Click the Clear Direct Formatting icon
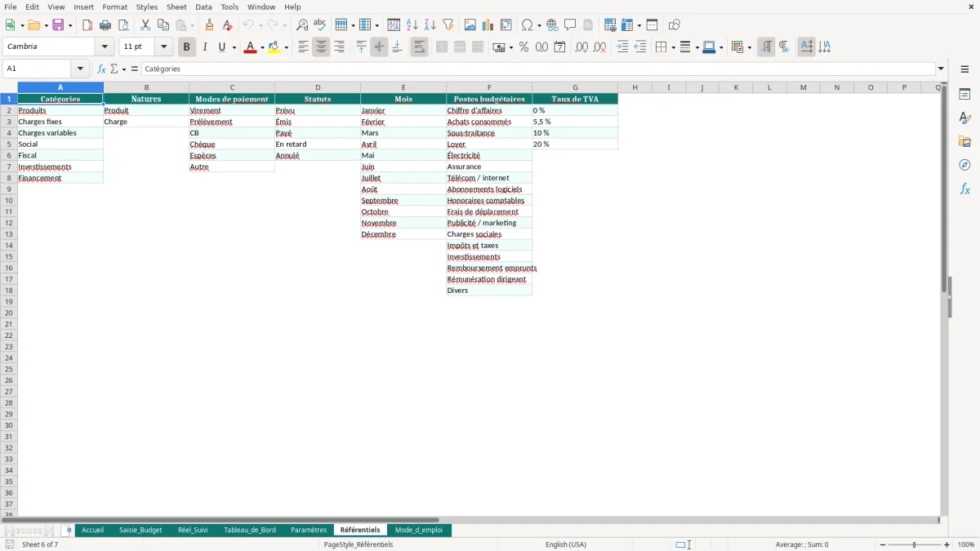This screenshot has height=551, width=980. pyautogui.click(x=228, y=25)
